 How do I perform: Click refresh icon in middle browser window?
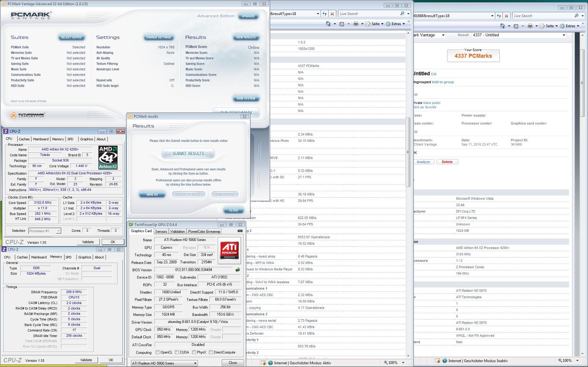coord(325,14)
